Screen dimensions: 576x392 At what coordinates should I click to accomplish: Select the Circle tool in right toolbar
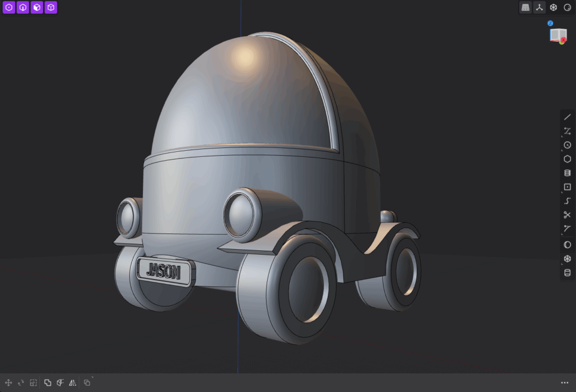point(567,145)
